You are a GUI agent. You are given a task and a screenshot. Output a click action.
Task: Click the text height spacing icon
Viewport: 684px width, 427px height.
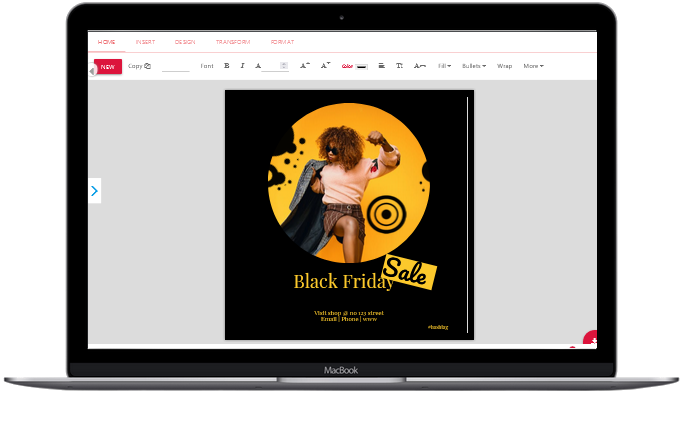(x=399, y=66)
